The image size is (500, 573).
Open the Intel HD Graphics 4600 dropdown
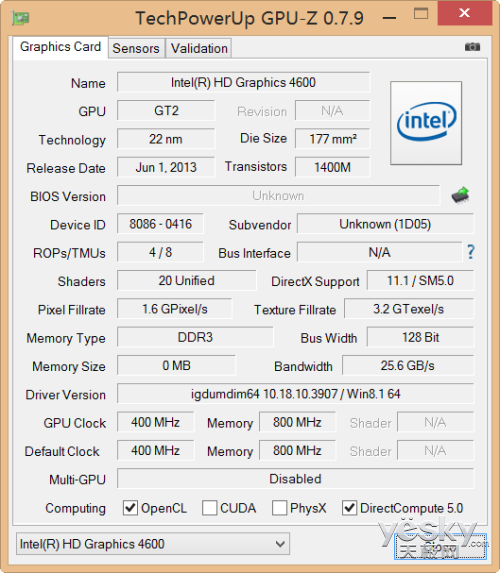(153, 544)
